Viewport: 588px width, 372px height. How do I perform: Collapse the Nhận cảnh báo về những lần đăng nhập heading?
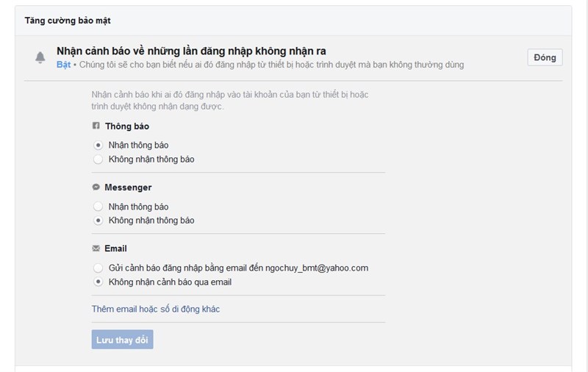[191, 51]
